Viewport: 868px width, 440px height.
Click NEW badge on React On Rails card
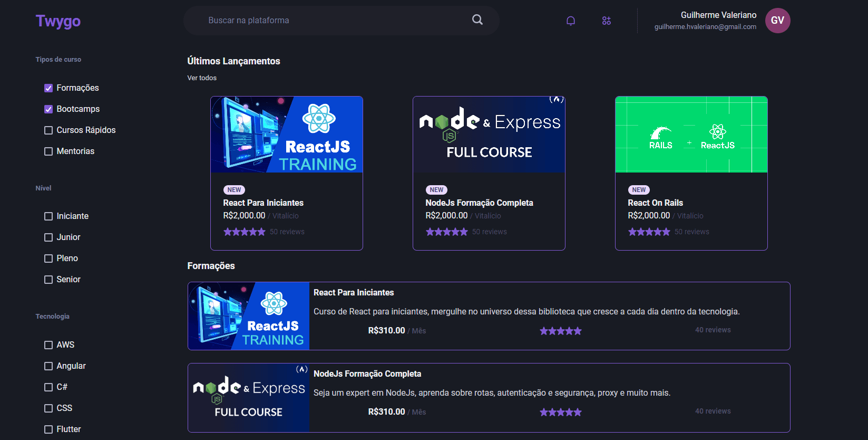pyautogui.click(x=639, y=190)
